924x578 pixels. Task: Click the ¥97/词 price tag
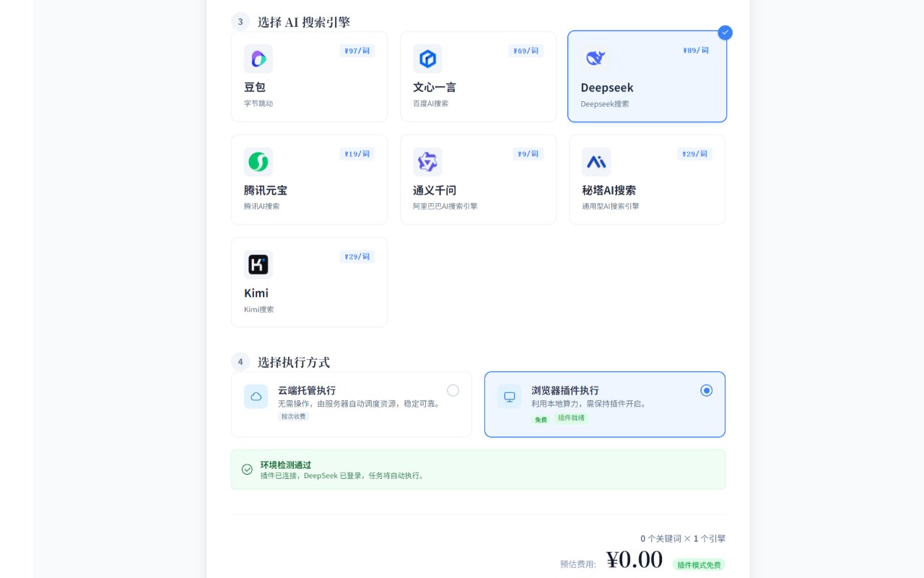pyautogui.click(x=357, y=51)
